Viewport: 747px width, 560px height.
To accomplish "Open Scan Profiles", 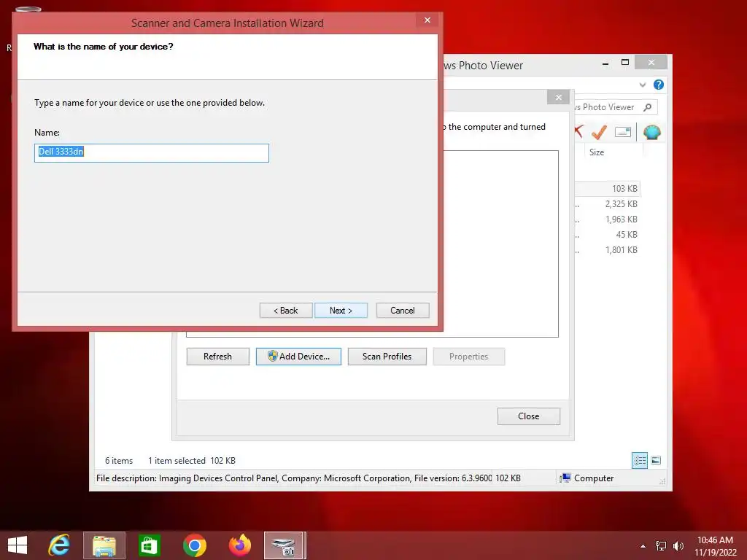I will tap(387, 357).
